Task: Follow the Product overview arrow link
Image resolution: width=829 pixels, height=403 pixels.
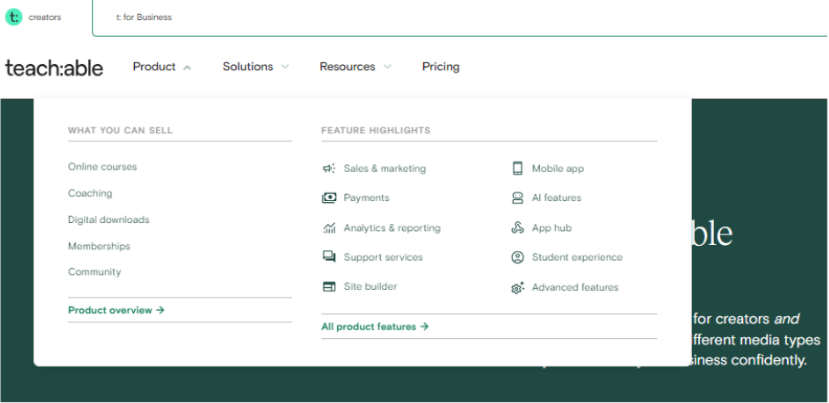Action: point(116,310)
